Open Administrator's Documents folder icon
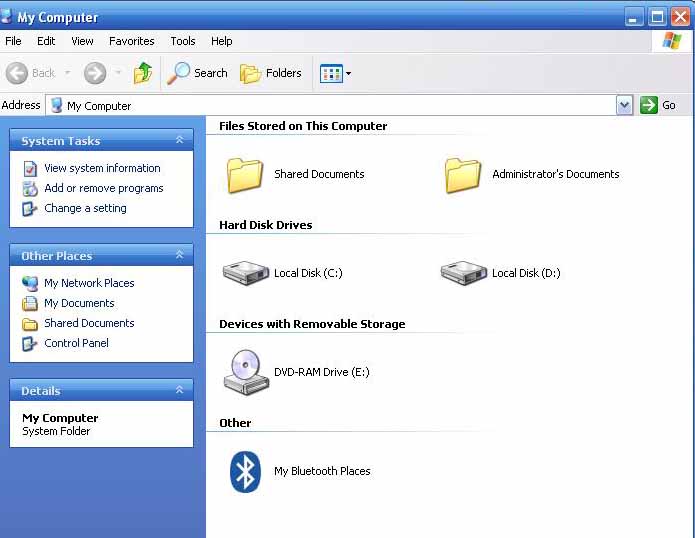695x538 pixels. [x=464, y=174]
